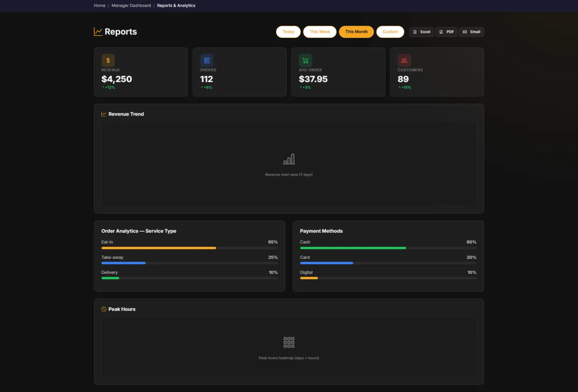Viewport: 578px width, 392px height.
Task: Click the Avg Order shopping cart icon
Action: pyautogui.click(x=305, y=60)
